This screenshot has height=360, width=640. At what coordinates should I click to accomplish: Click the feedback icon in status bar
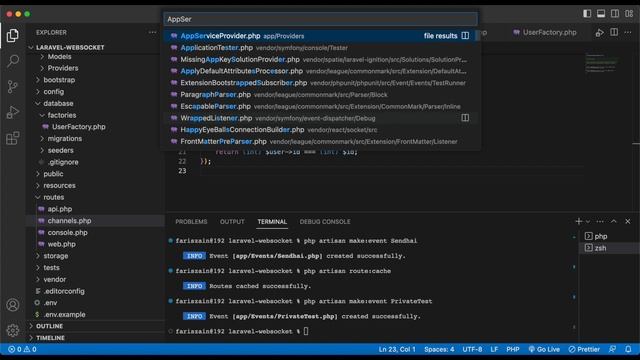(612, 349)
